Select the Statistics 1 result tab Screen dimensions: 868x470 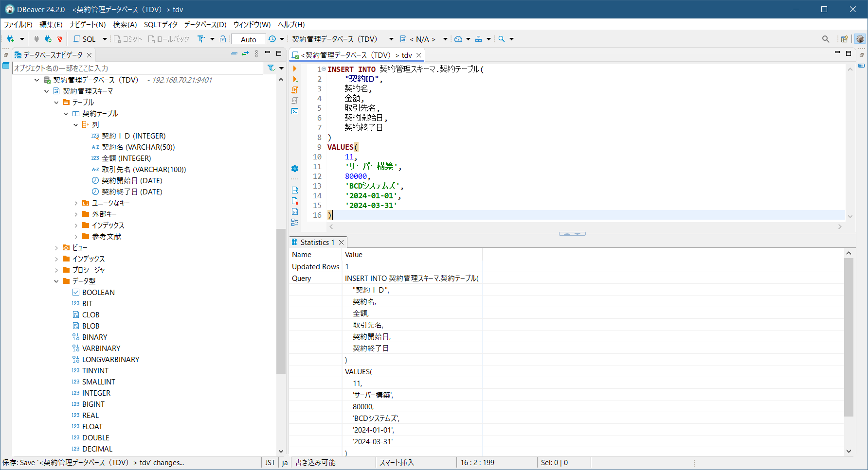(317, 242)
